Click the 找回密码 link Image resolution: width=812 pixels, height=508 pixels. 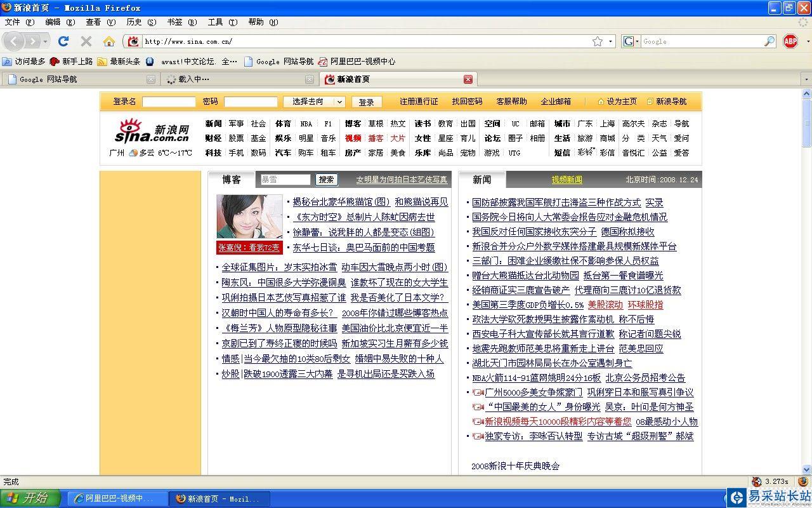click(467, 102)
